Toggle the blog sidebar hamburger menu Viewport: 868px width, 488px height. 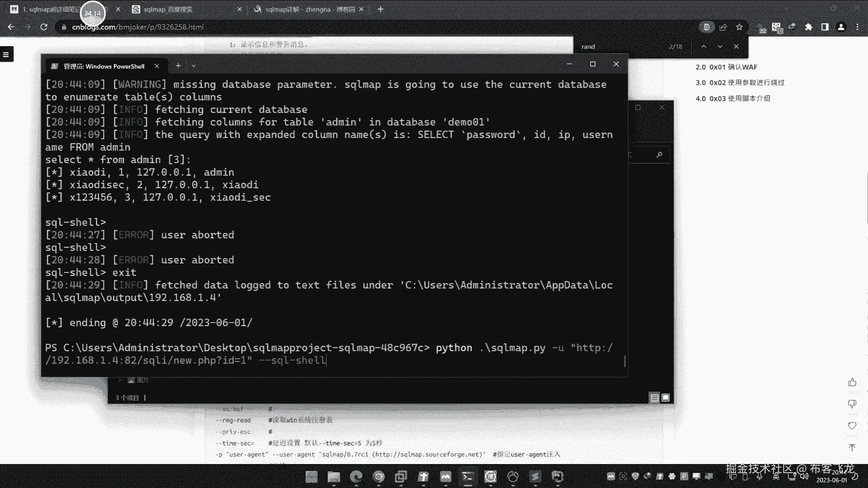click(6, 54)
